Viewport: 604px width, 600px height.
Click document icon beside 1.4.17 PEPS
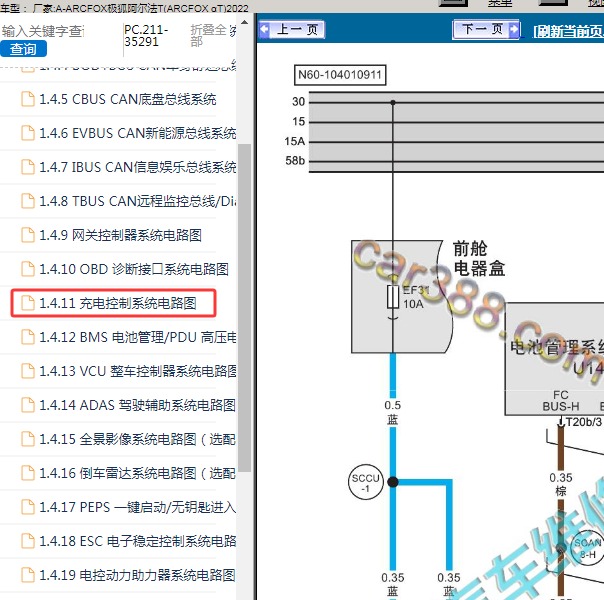(28, 507)
